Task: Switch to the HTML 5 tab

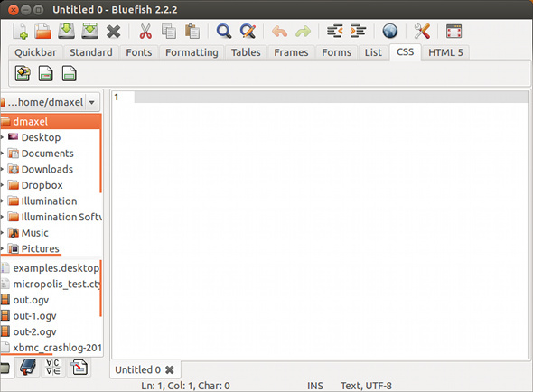Action: tap(445, 52)
